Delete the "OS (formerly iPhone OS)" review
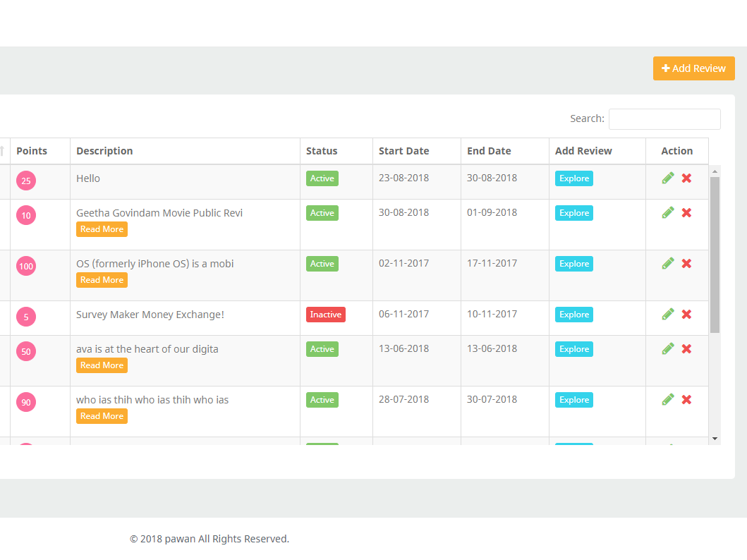The height and width of the screenshot is (560, 747). click(x=686, y=263)
